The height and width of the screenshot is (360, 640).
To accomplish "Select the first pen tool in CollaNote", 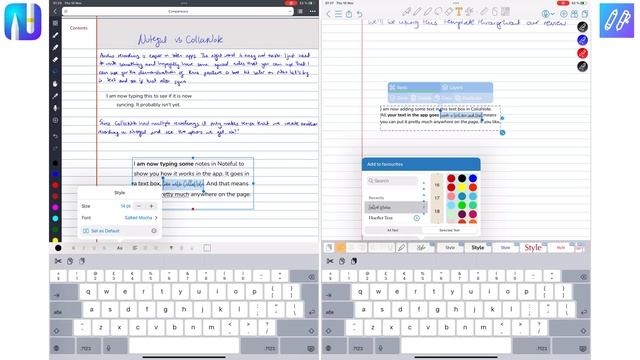I will point(407,12).
